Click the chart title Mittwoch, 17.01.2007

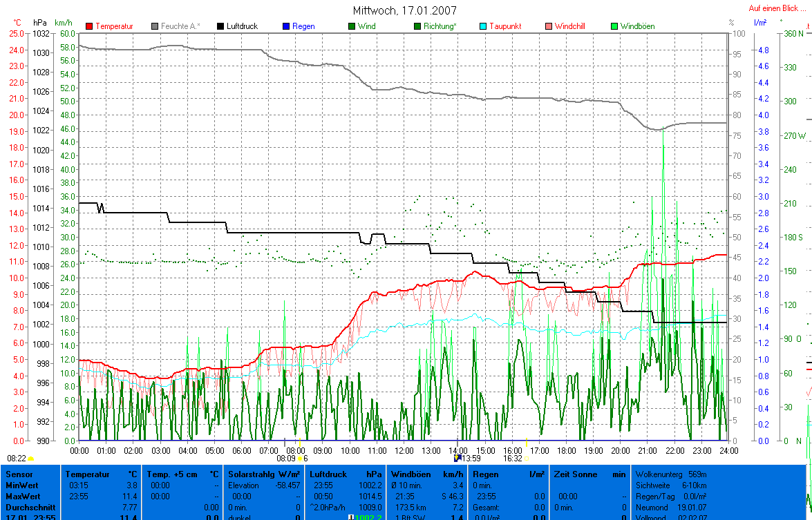tap(404, 10)
